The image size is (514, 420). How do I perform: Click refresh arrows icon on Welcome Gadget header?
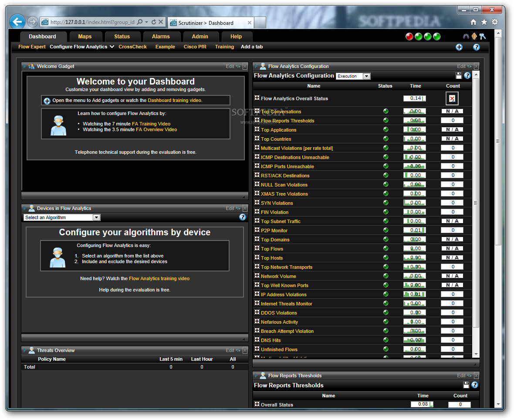pyautogui.click(x=238, y=67)
